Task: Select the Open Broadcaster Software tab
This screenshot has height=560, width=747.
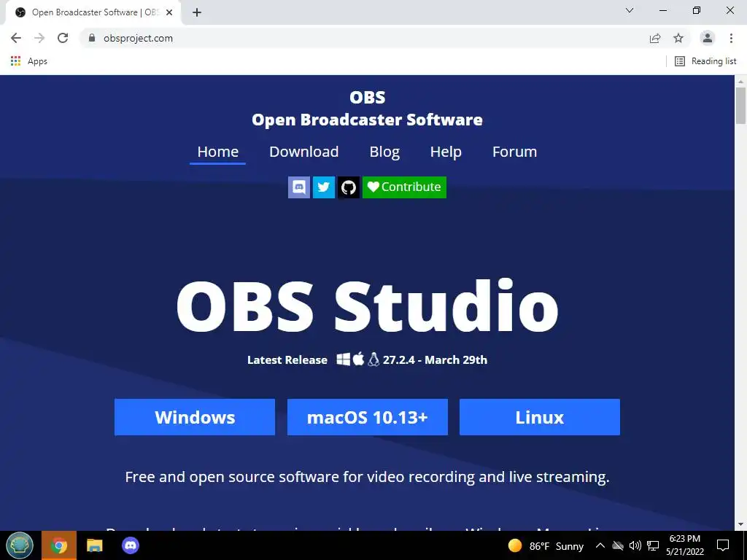Action: 93,12
